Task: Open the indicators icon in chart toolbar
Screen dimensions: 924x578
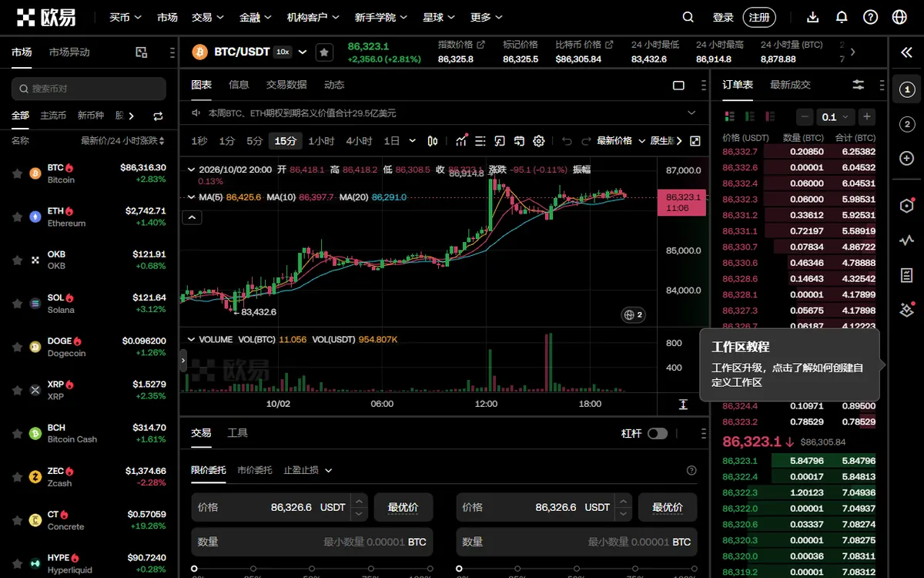Action: tap(461, 141)
